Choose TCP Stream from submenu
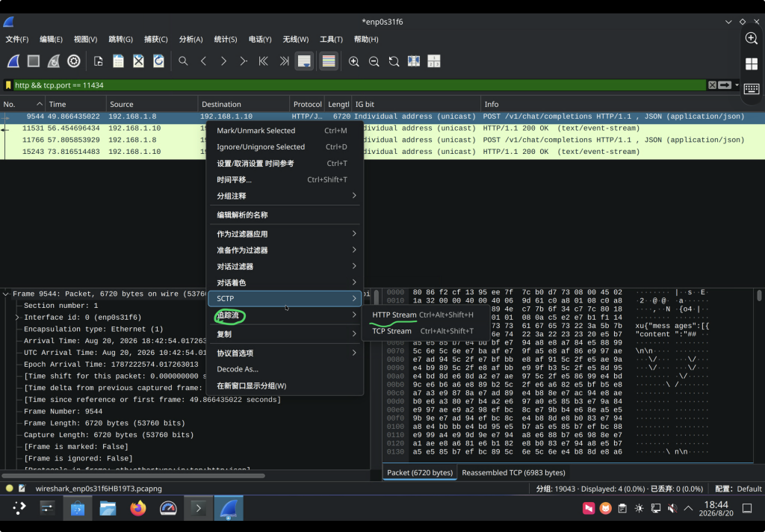 (x=424, y=331)
